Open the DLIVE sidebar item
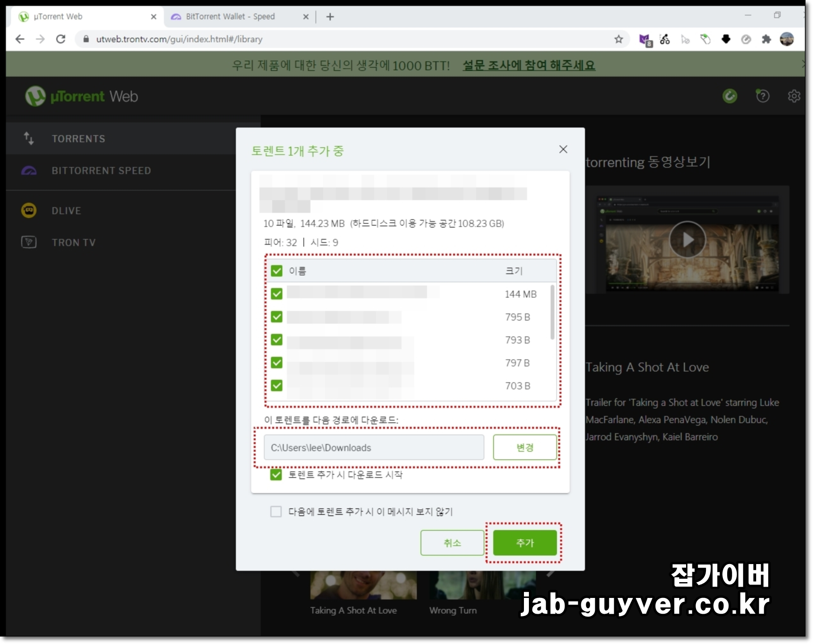 121,210
